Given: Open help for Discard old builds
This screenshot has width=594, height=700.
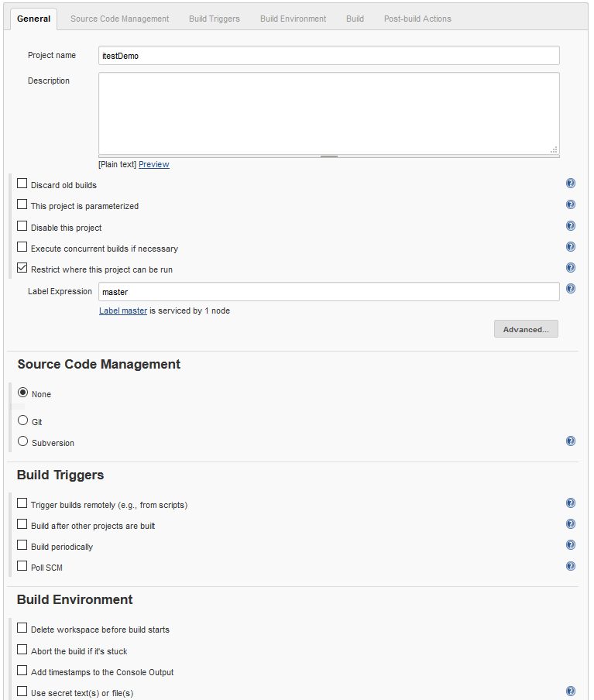Looking at the screenshot, I should click(x=570, y=184).
